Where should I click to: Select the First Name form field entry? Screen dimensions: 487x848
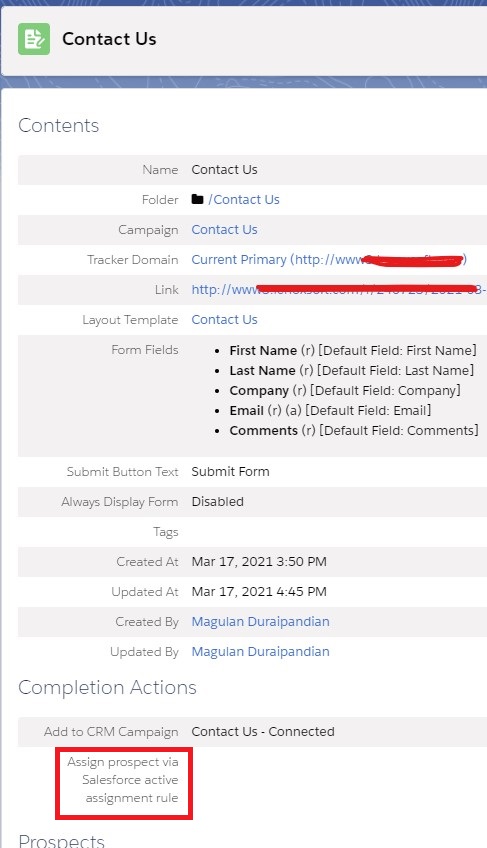pos(353,350)
